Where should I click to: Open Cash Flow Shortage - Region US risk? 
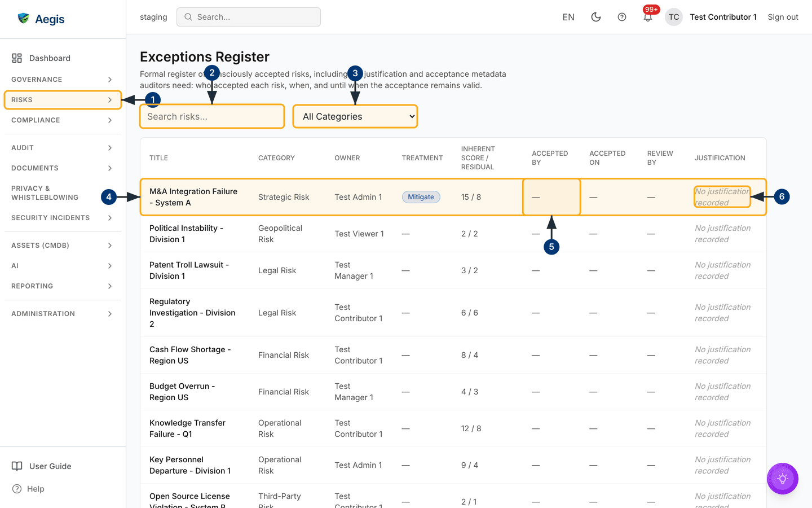190,355
